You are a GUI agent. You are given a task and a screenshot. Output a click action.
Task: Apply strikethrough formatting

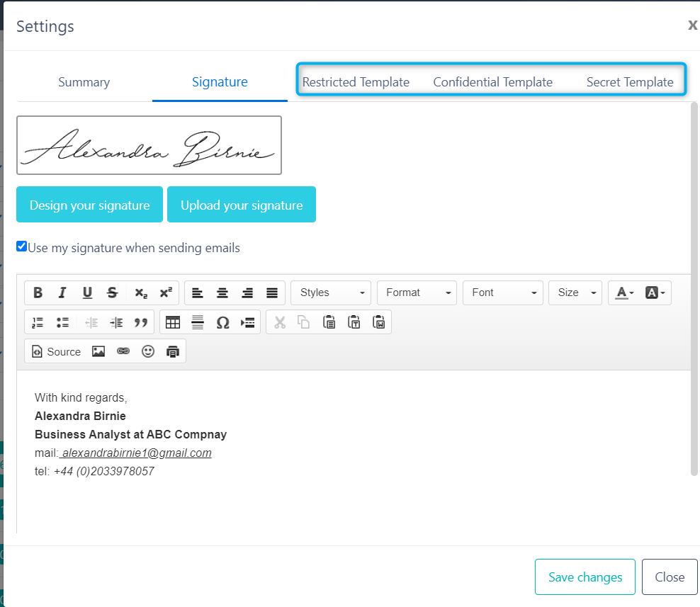coord(113,293)
